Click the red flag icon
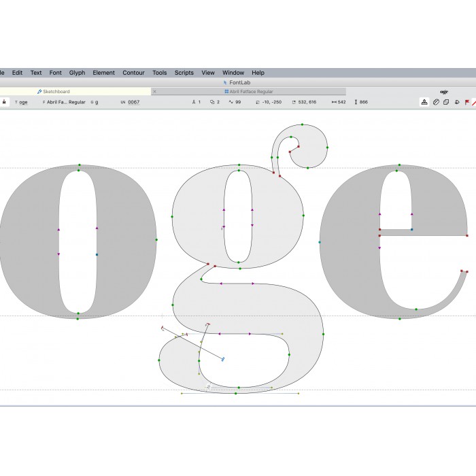Viewport: 476px width, 476px height. (x=467, y=102)
